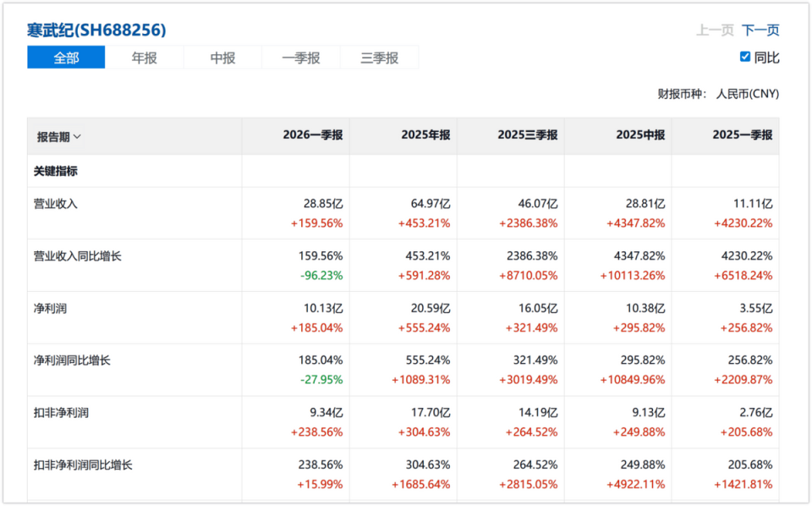The height and width of the screenshot is (506, 812).
Task: Click the 11.11亿 revenue value
Action: pyautogui.click(x=753, y=204)
